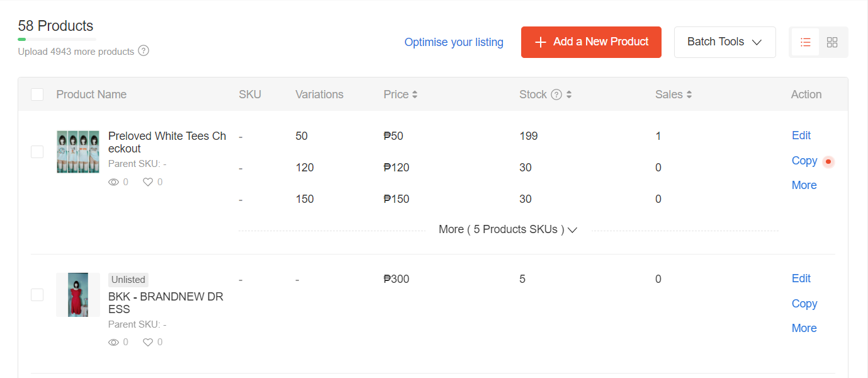This screenshot has height=378, width=868.
Task: Open the BKK red dress thumbnail
Action: (78, 295)
